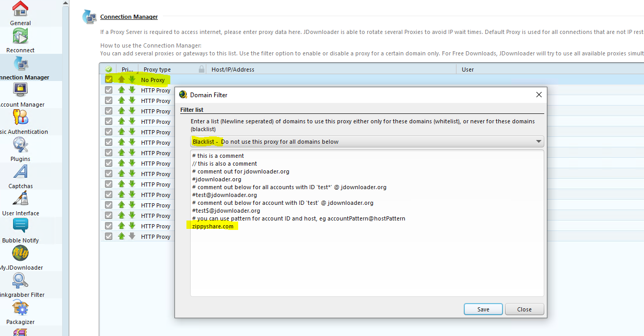Screen dimensions: 644x336
Task: Open Linkgrabber Filter settings
Action: pos(20,285)
